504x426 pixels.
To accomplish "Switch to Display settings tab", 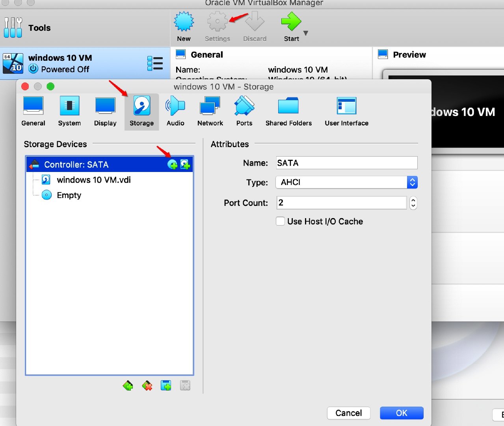I will [x=105, y=112].
